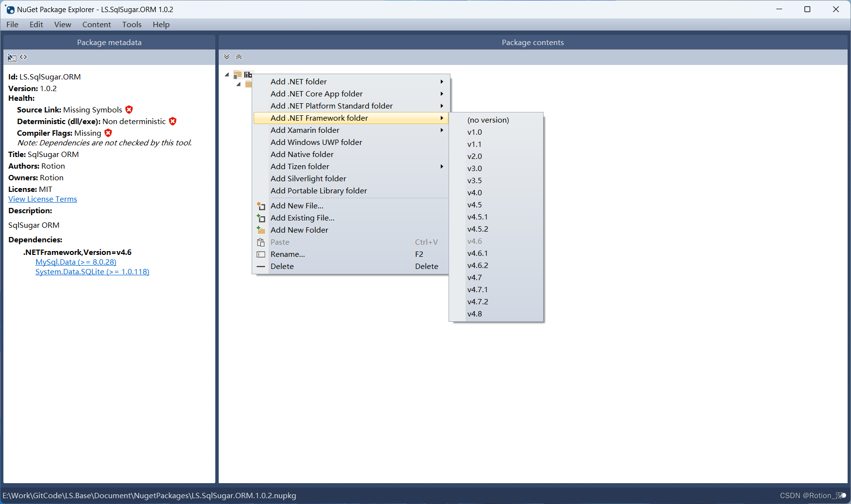Open the Tools menu

pos(131,24)
